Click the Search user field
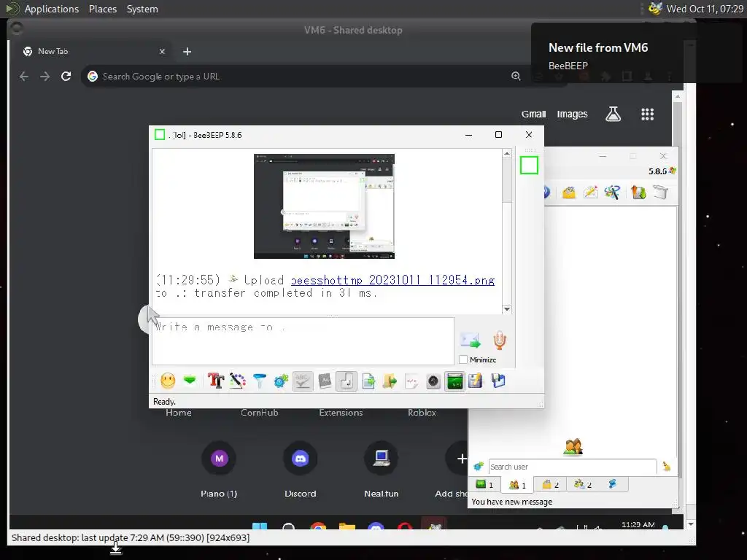The image size is (747, 560). (x=573, y=467)
